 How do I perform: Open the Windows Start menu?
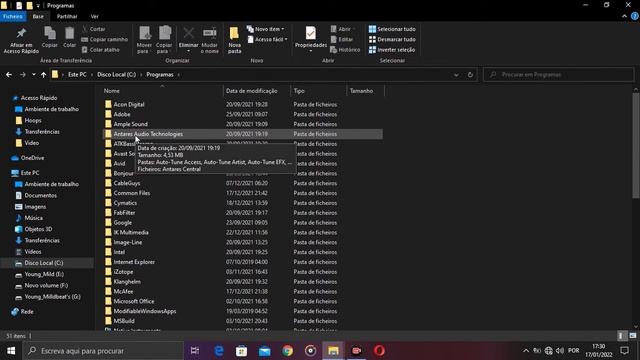(11, 351)
